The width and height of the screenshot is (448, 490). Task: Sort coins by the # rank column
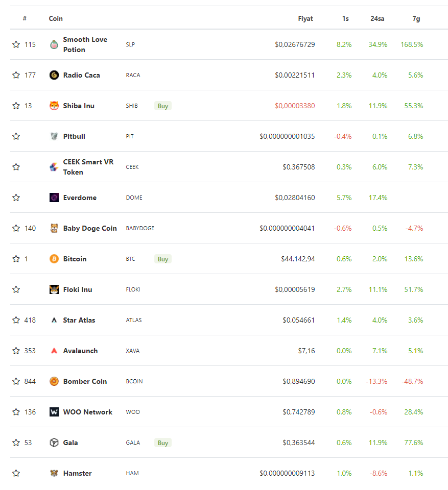point(25,18)
